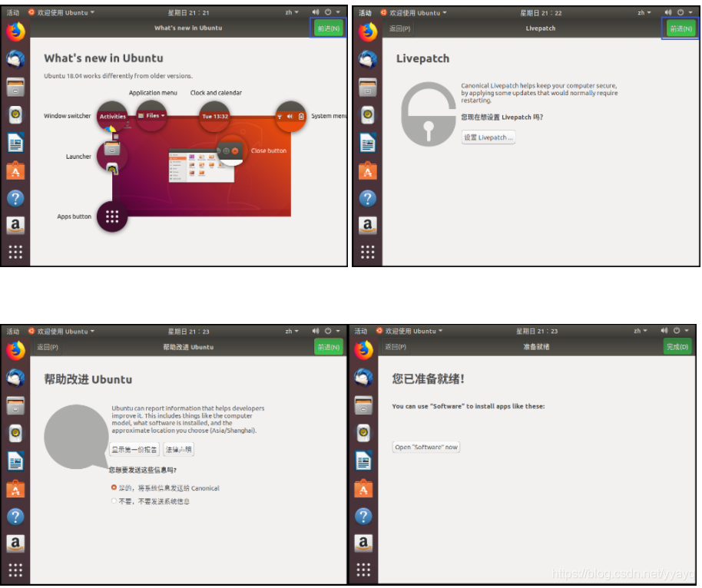Screen dimensions: 702x588
Task: Open 活动 overview in 帮助改进 Ubuntu screen
Action: coord(13,332)
